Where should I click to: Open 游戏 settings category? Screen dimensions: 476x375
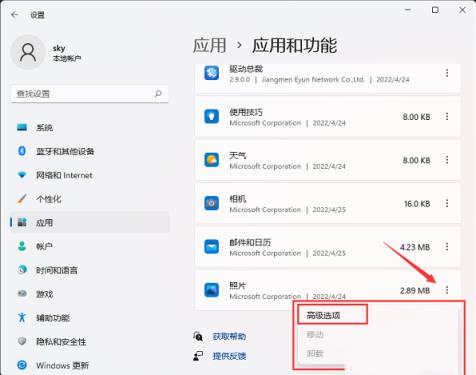coord(89,294)
